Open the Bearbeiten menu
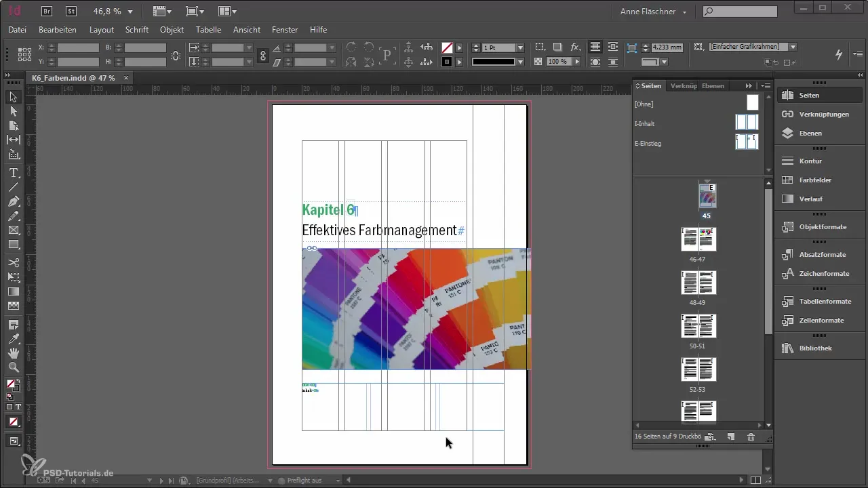The image size is (868, 488). coord(58,30)
